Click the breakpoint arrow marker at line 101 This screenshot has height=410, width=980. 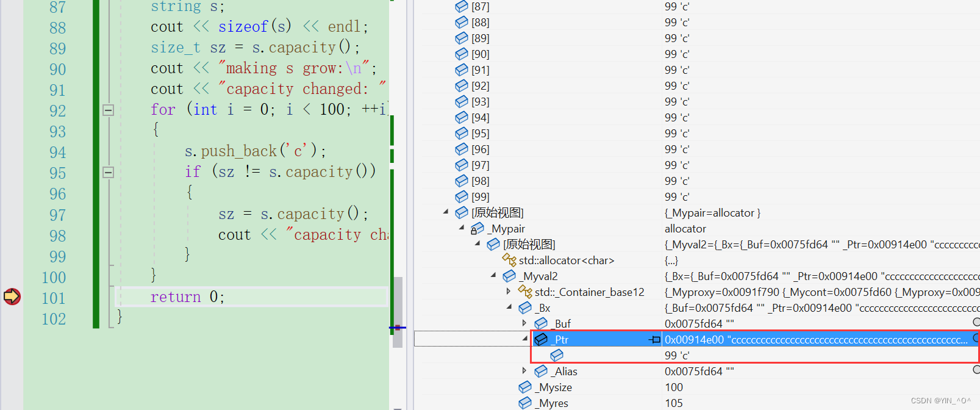coord(12,297)
